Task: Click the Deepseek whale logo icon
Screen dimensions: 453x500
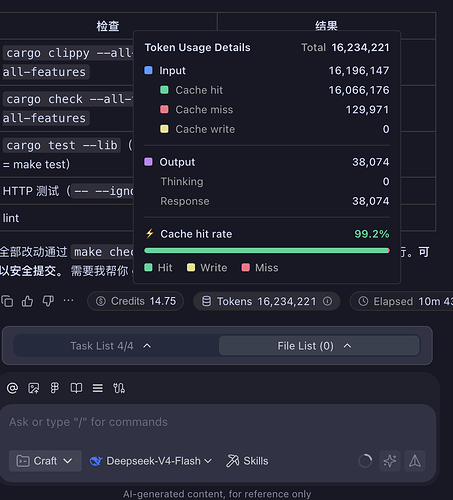Action: point(96,461)
